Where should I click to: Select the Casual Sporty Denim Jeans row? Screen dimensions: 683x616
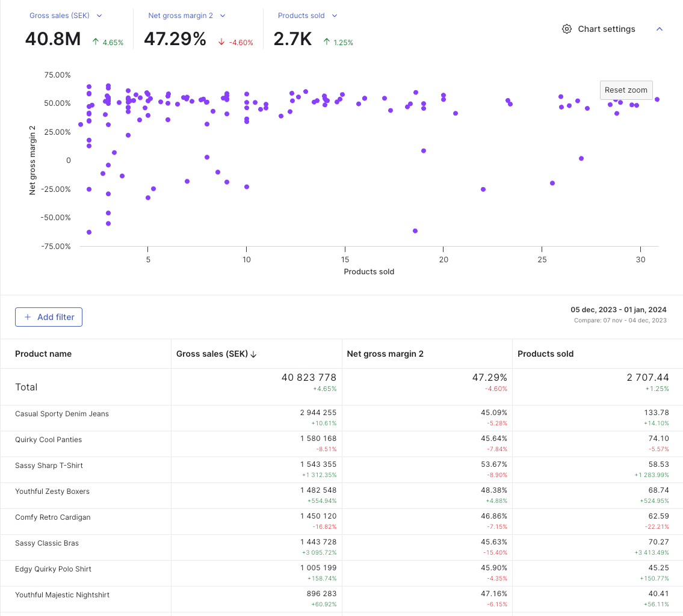[62, 414]
